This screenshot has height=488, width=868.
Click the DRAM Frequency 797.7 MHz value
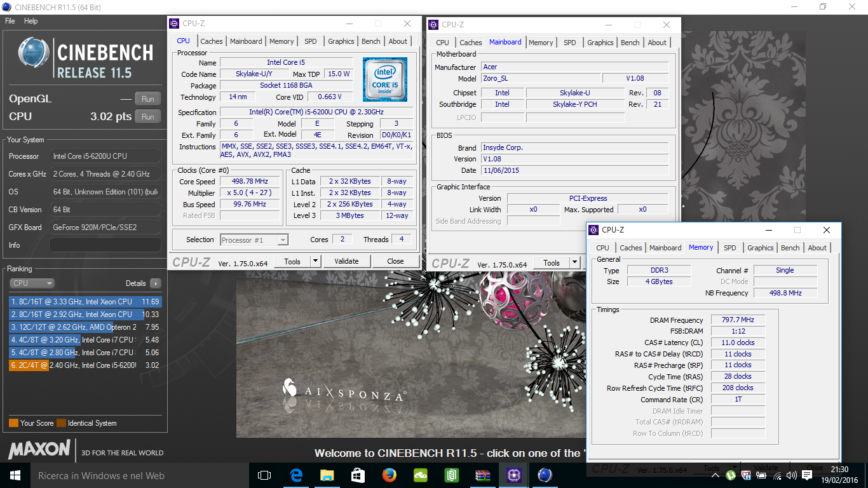[x=738, y=320]
